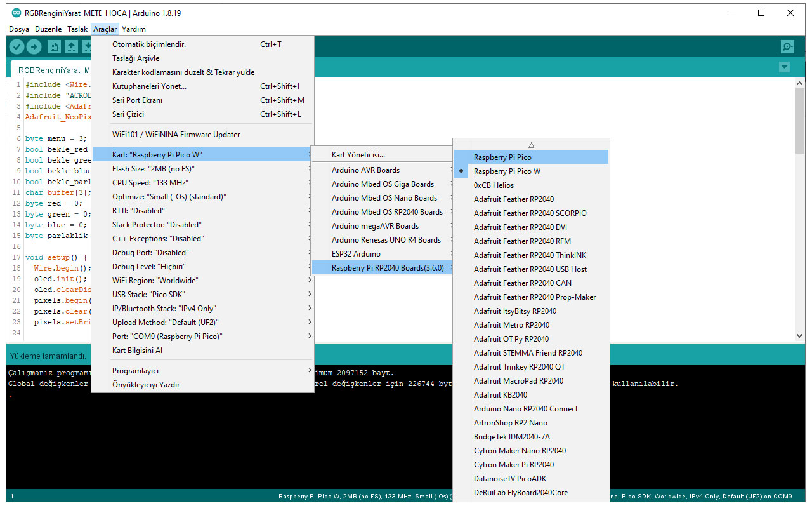The width and height of the screenshot is (812, 508).
Task: Expand Debug Level Hiçbiri submenu
Action: pyautogui.click(x=202, y=267)
